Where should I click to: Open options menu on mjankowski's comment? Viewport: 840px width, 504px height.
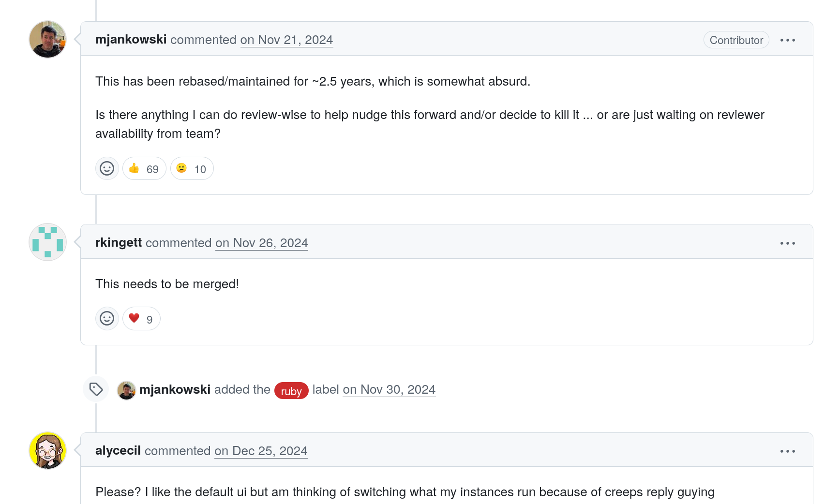788,40
